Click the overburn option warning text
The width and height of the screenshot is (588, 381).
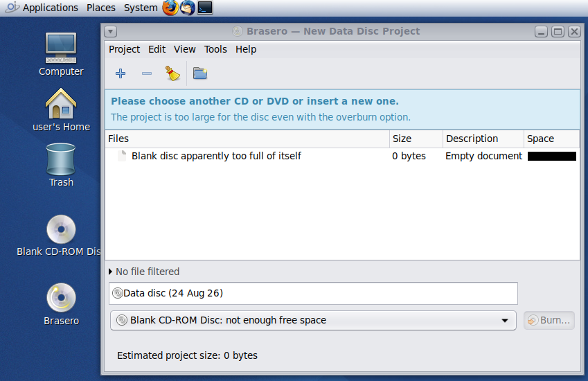[260, 117]
